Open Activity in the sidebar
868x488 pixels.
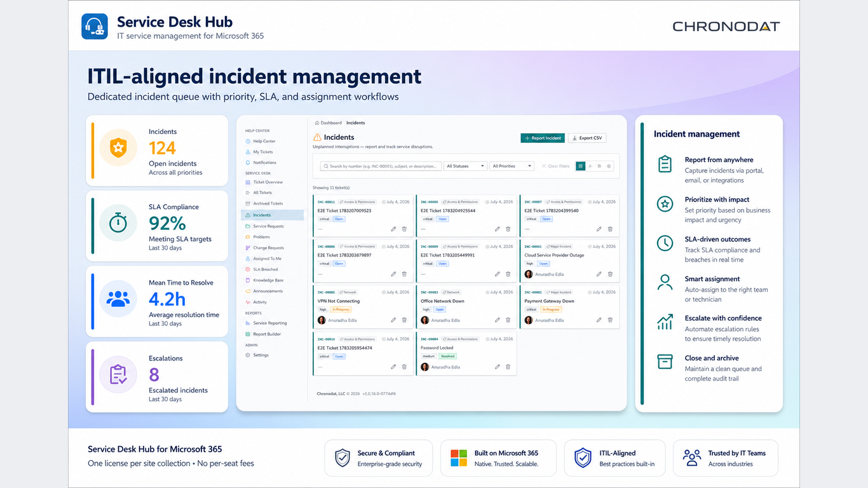256,302
